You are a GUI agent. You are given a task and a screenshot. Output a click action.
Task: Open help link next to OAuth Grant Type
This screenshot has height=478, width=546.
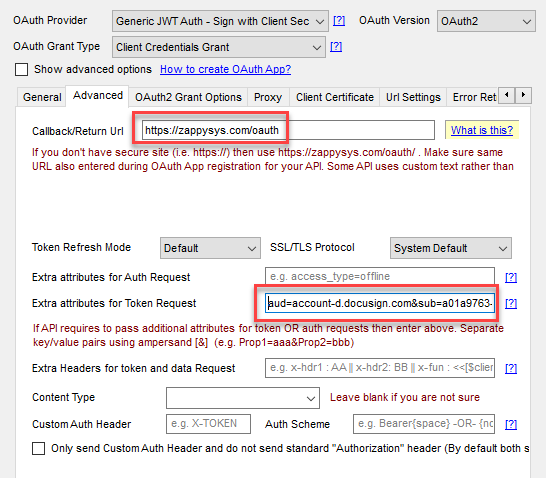pos(336,46)
